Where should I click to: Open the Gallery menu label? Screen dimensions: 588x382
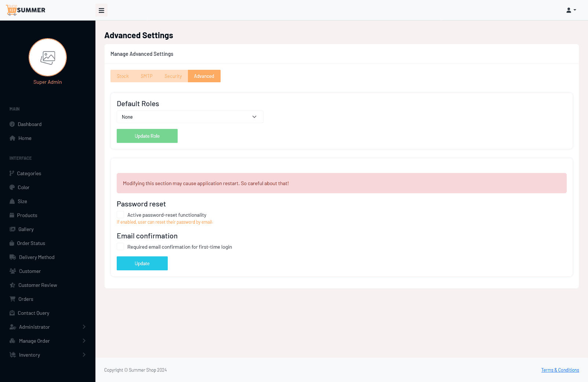(26, 229)
